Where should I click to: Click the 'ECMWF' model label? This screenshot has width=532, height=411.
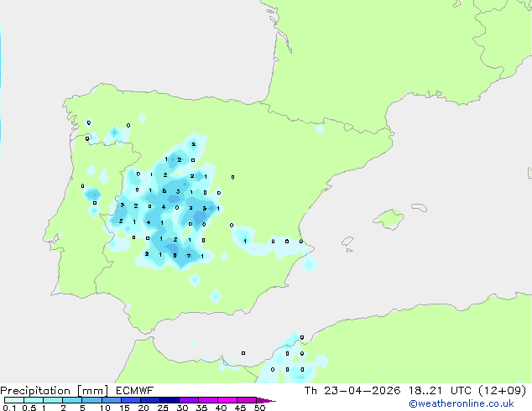(x=135, y=391)
